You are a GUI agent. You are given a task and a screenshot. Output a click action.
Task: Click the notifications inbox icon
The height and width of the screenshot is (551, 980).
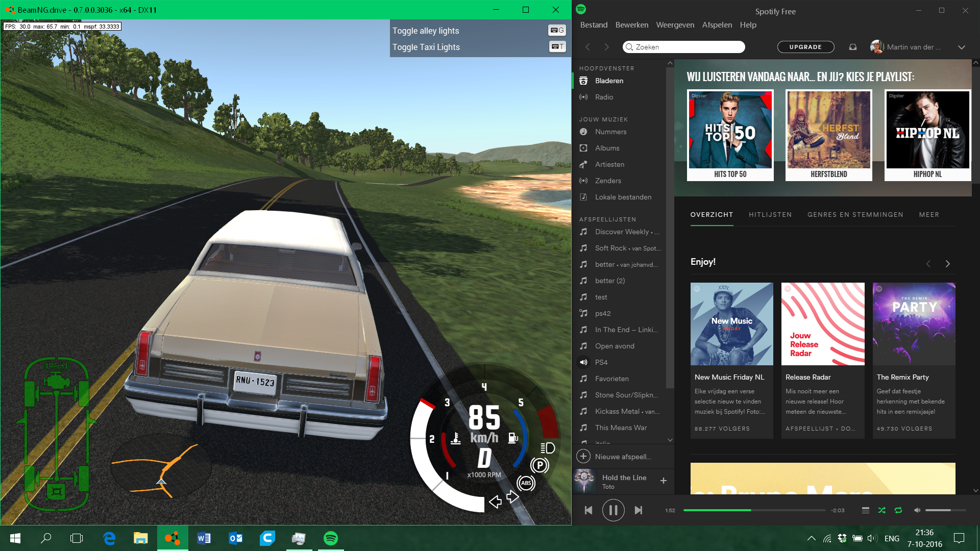point(852,47)
